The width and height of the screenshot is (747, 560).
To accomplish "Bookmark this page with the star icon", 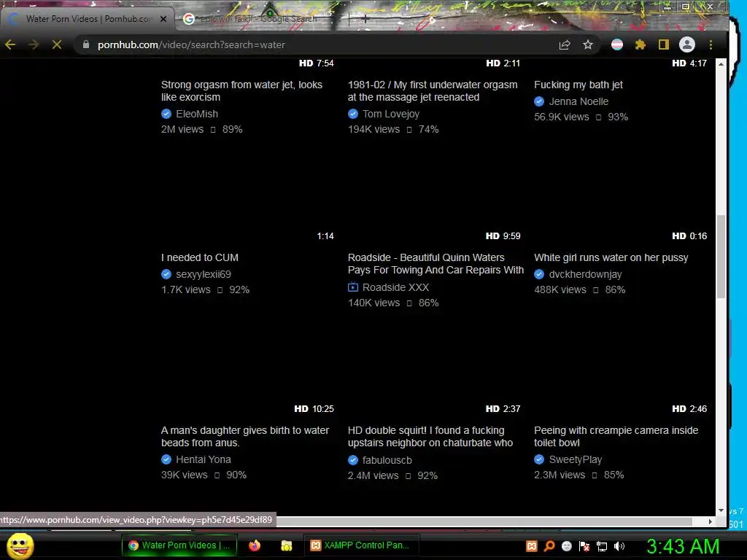I will pos(588,44).
